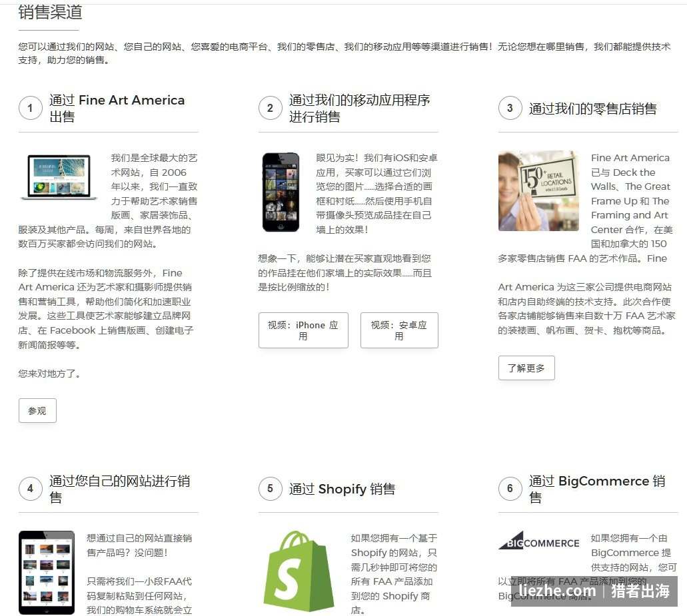Click the text 您来对地方了。
The height and width of the screenshot is (616, 687).
pos(49,374)
